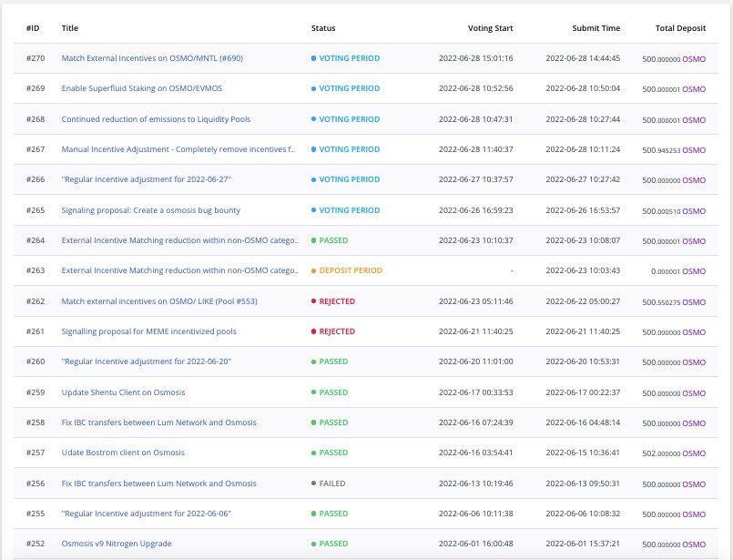Click submit time 2022-06-01 15:37:21
Image resolution: width=733 pixels, height=560 pixels.
click(583, 544)
